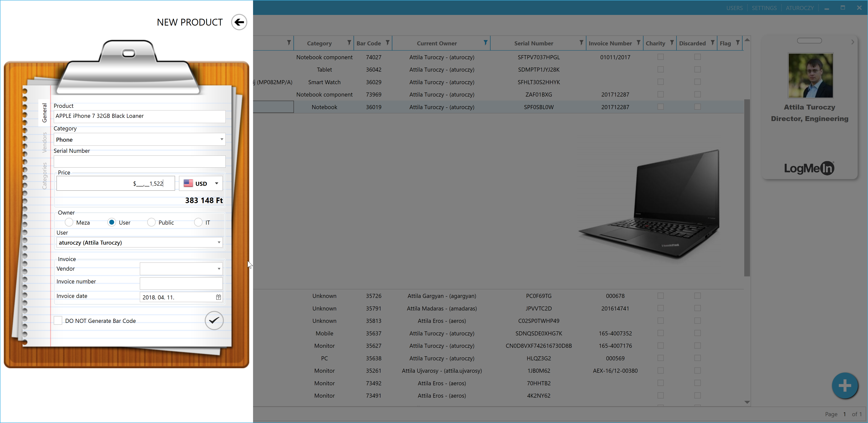Click the Category column filter icon
The height and width of the screenshot is (423, 868).
[349, 43]
